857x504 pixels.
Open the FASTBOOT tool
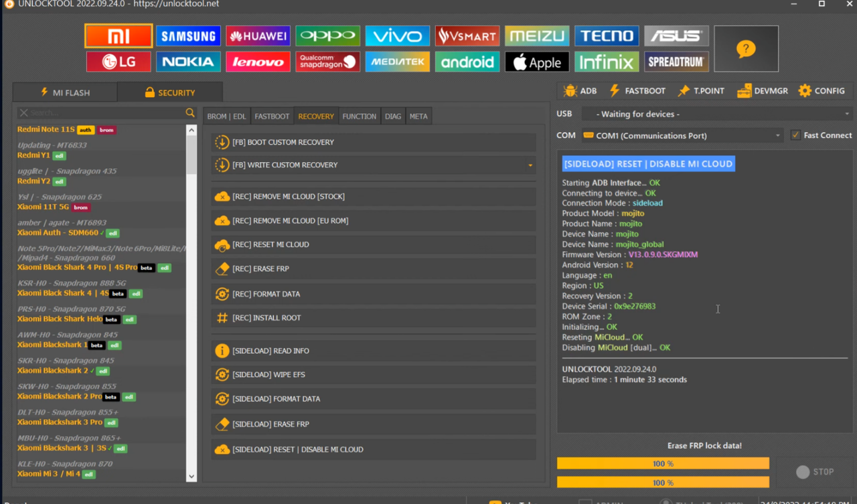[x=637, y=90]
